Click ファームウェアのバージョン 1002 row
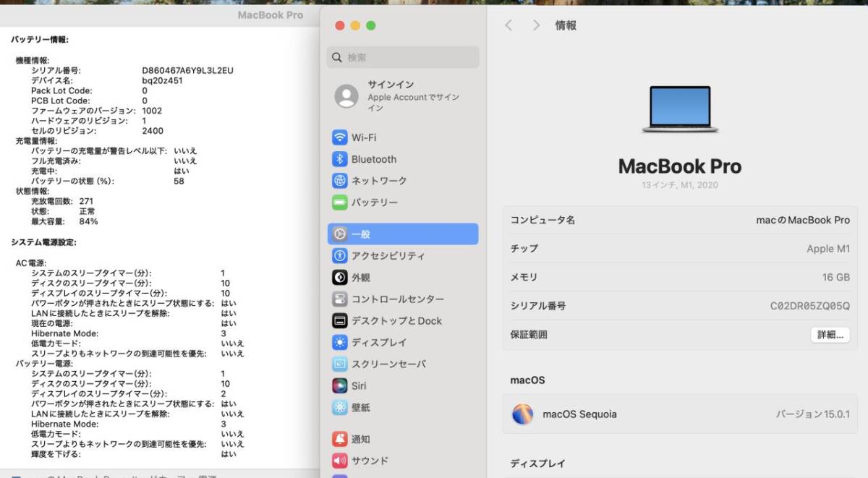The width and height of the screenshot is (868, 478). [97, 111]
